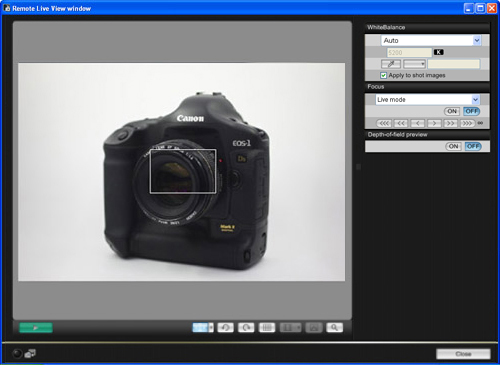Turn Focus ON
The height and width of the screenshot is (365, 500).
452,111
